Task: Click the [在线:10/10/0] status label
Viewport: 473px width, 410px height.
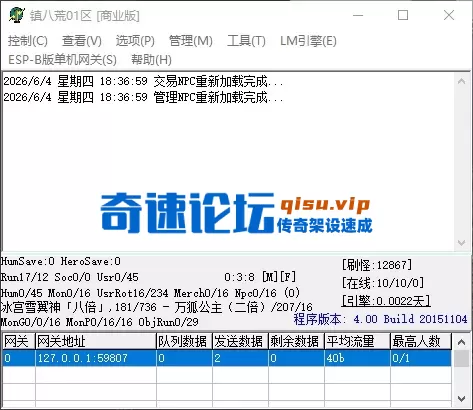Action: [383, 283]
